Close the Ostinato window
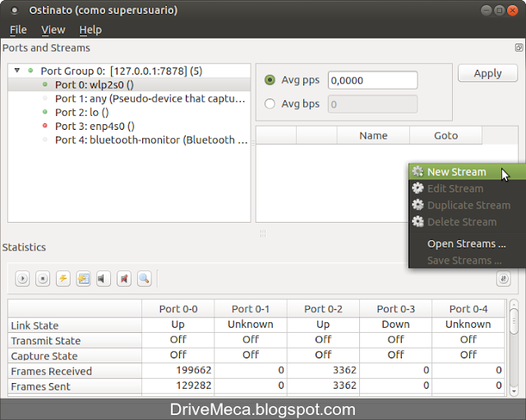526x420 pixels. [x=512, y=11]
